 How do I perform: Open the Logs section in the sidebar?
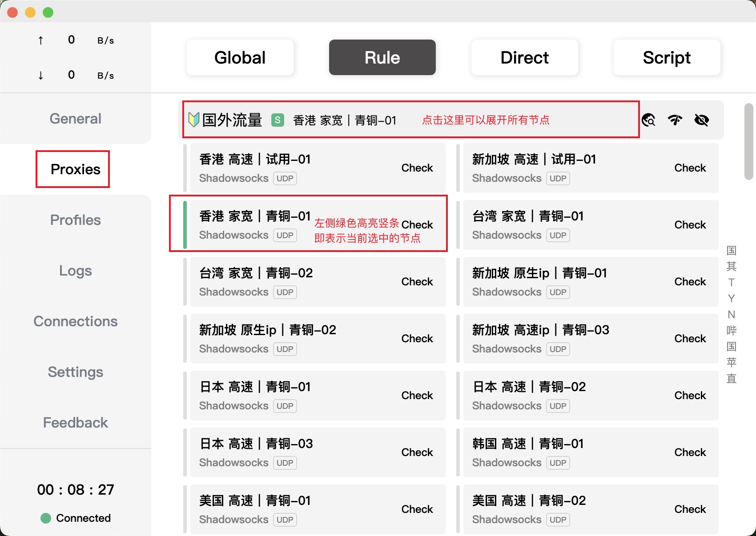tap(76, 271)
